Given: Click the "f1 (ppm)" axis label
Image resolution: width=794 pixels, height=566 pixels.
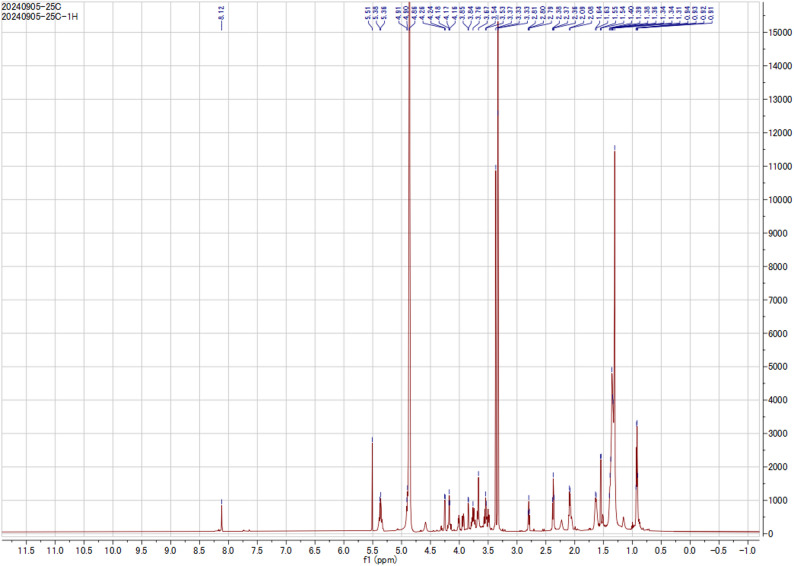Looking at the screenshot, I should [x=380, y=560].
